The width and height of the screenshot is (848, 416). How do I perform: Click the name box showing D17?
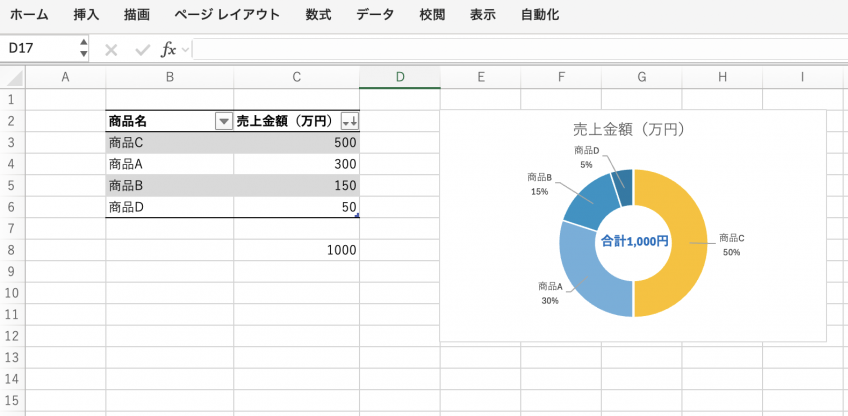click(38, 48)
